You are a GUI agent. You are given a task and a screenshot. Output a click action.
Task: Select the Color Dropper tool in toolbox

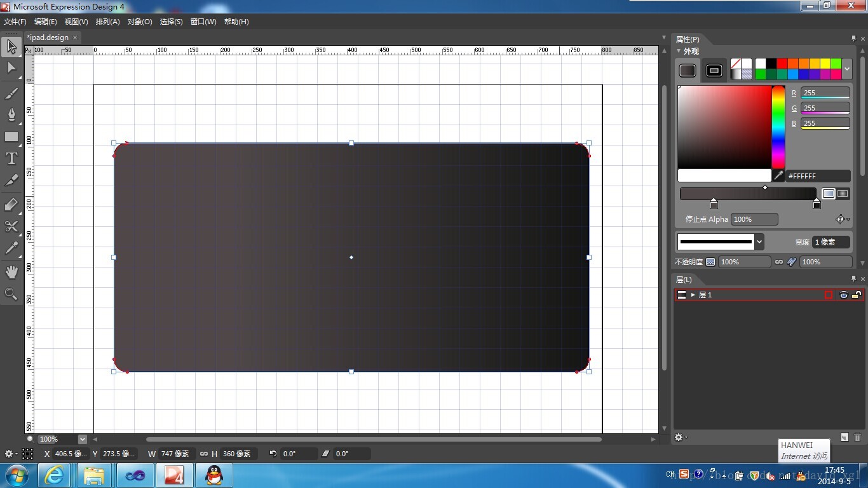tap(11, 248)
